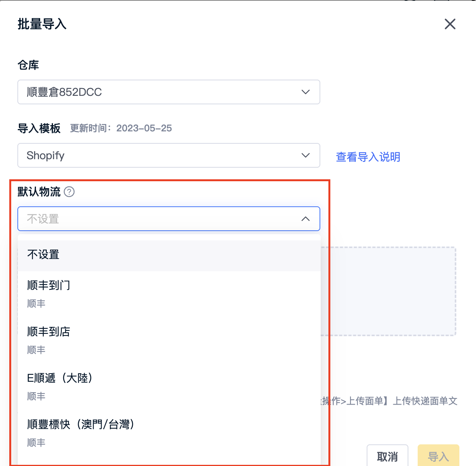The width and height of the screenshot is (476, 466).
Task: Click the dashed file upload area
Action: tap(389, 291)
